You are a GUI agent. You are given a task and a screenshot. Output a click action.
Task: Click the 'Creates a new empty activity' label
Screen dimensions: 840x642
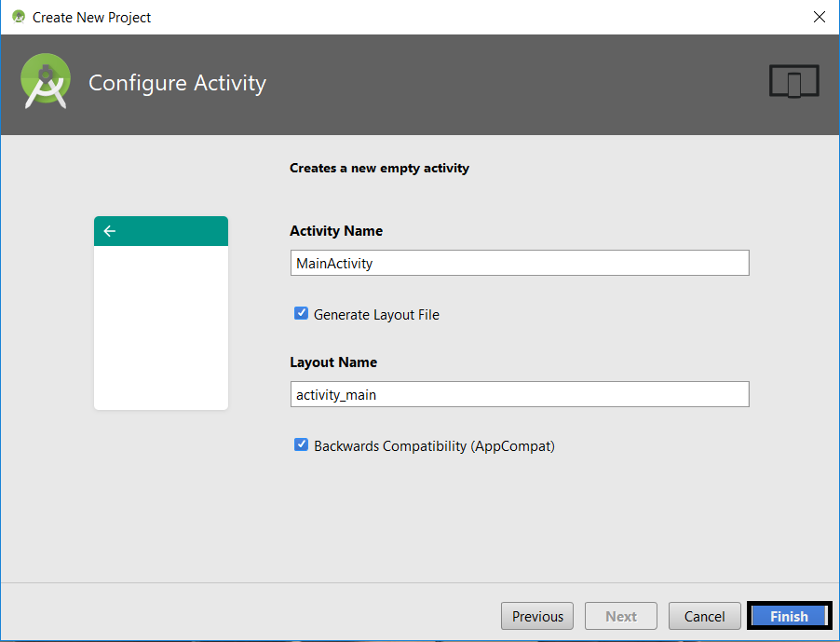pos(379,168)
